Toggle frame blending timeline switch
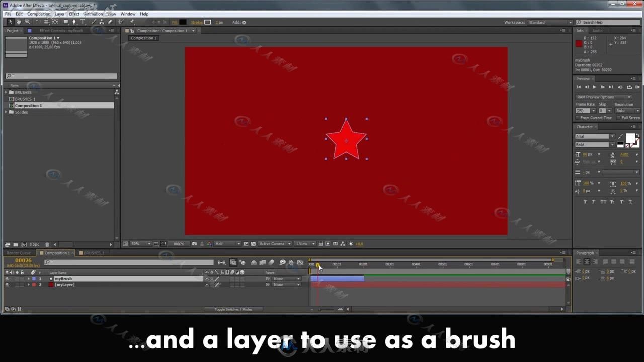Viewport: 644px width, 362px height. pyautogui.click(x=262, y=262)
